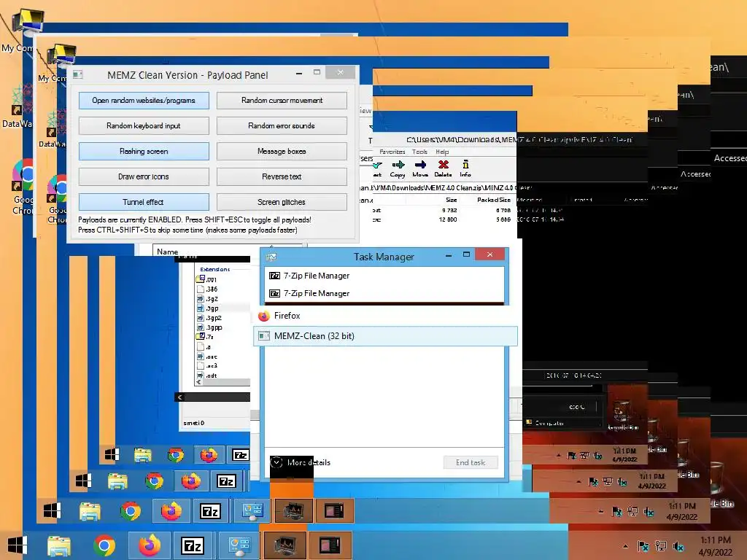The height and width of the screenshot is (560, 747).
Task: Enable the 'Message boxes' payload
Action: click(282, 152)
